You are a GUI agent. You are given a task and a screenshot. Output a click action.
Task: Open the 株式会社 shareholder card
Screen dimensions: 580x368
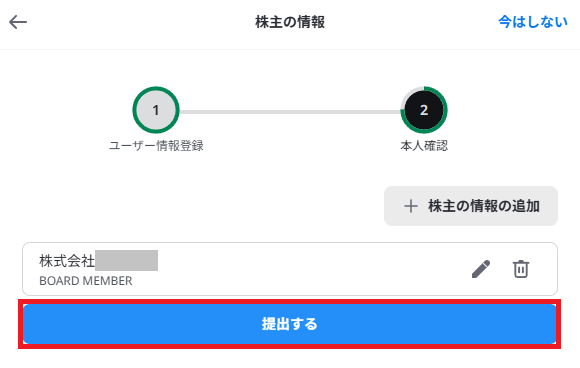(x=290, y=269)
